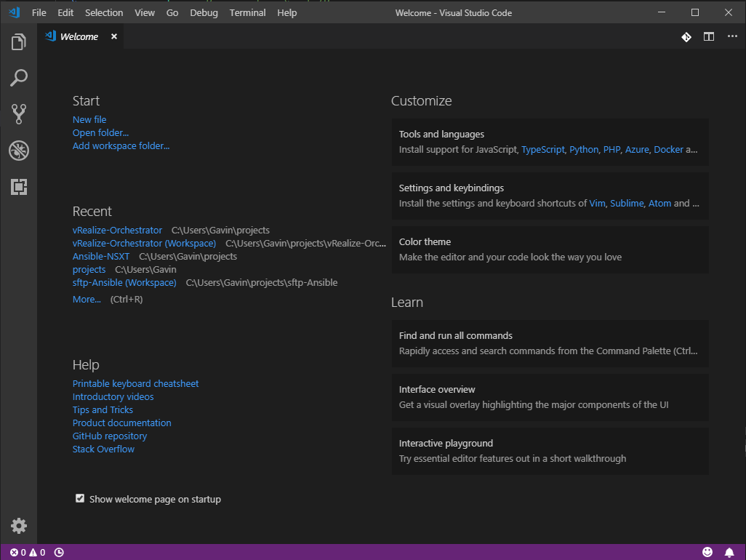Install Sublime keybindings link
Image resolution: width=746 pixels, height=560 pixels.
tap(627, 203)
